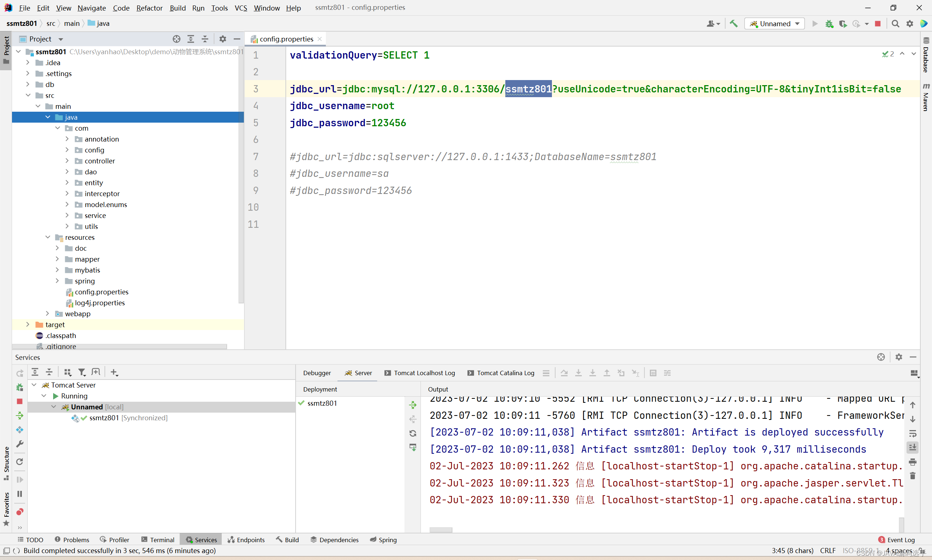The width and height of the screenshot is (932, 560).
Task: Click the output horizontal scrollbar thumb
Action: (441, 530)
